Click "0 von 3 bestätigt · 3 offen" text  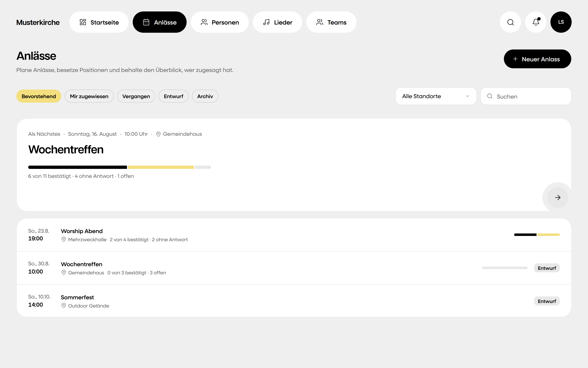[x=137, y=273]
